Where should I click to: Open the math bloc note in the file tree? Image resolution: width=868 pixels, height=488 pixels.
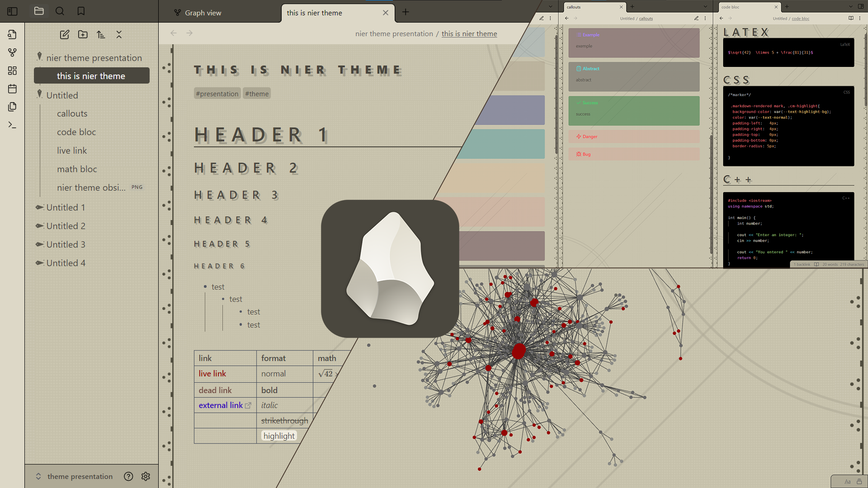click(x=77, y=169)
